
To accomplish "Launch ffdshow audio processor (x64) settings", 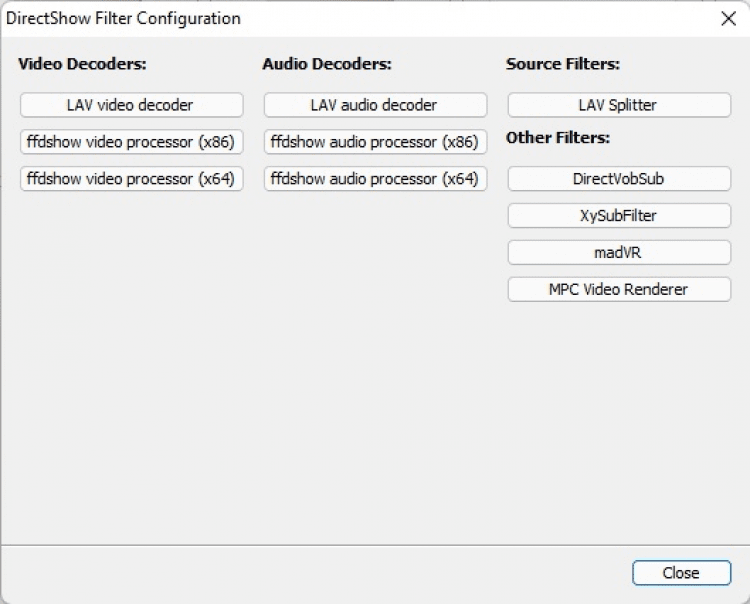I will [375, 179].
